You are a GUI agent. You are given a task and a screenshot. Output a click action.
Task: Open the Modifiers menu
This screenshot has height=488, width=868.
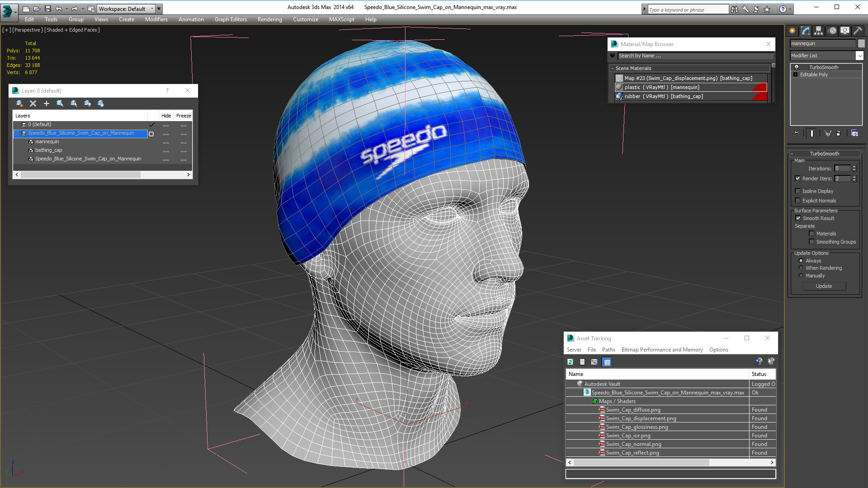(156, 19)
